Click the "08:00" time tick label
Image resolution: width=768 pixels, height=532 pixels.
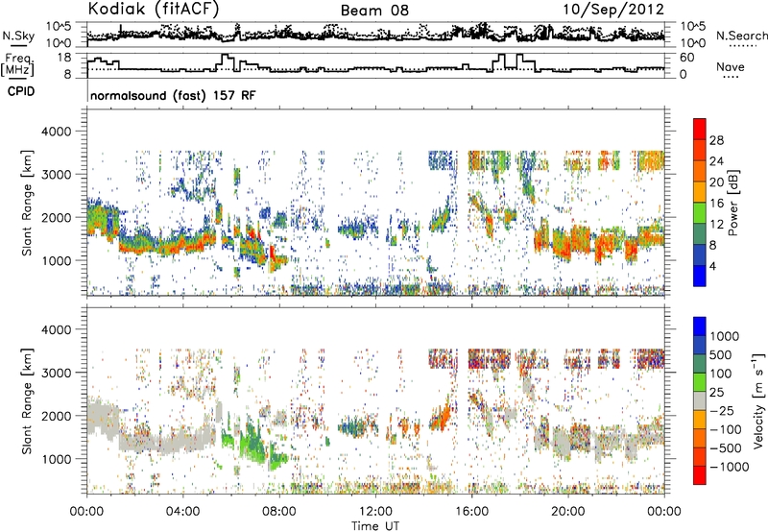(279, 512)
